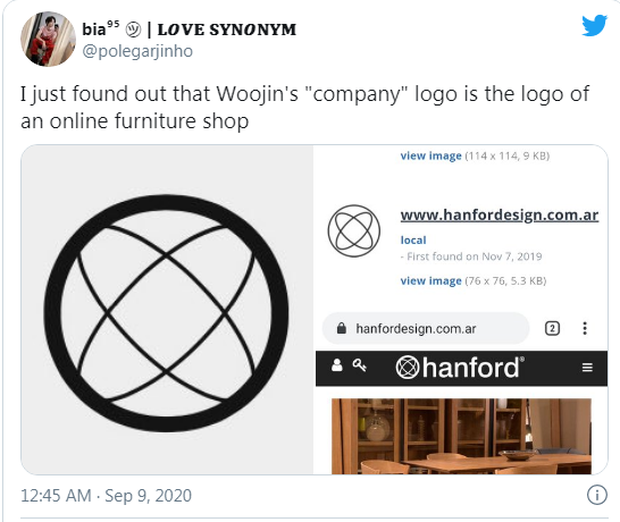Click the hanfordesign.com.ar address bar

click(426, 328)
